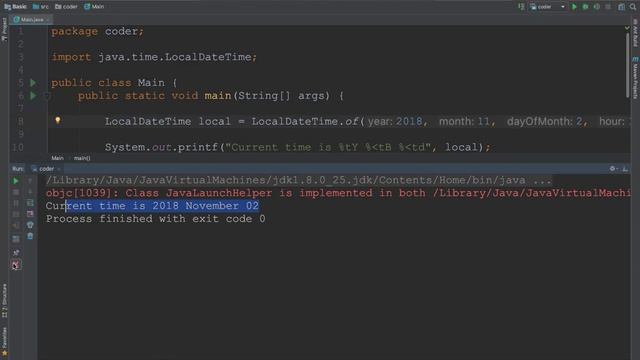Click the Build project icon left of coder
The height and width of the screenshot is (360, 640).
[521, 7]
